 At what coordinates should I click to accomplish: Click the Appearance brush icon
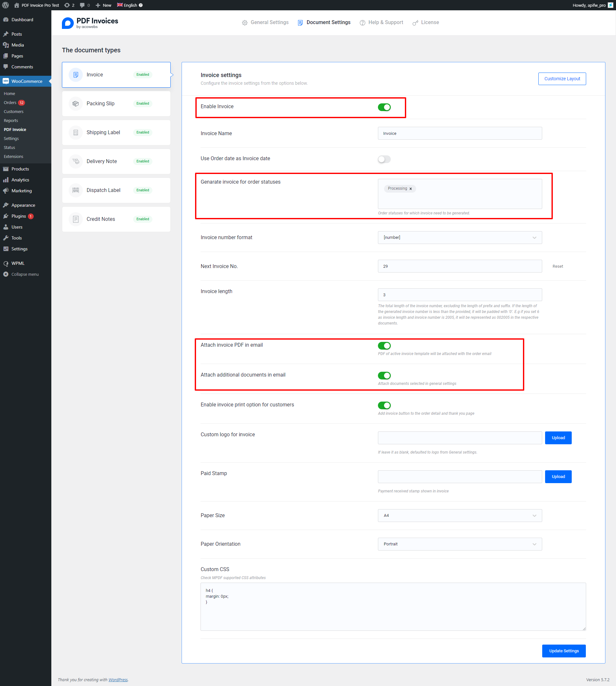tap(6, 205)
